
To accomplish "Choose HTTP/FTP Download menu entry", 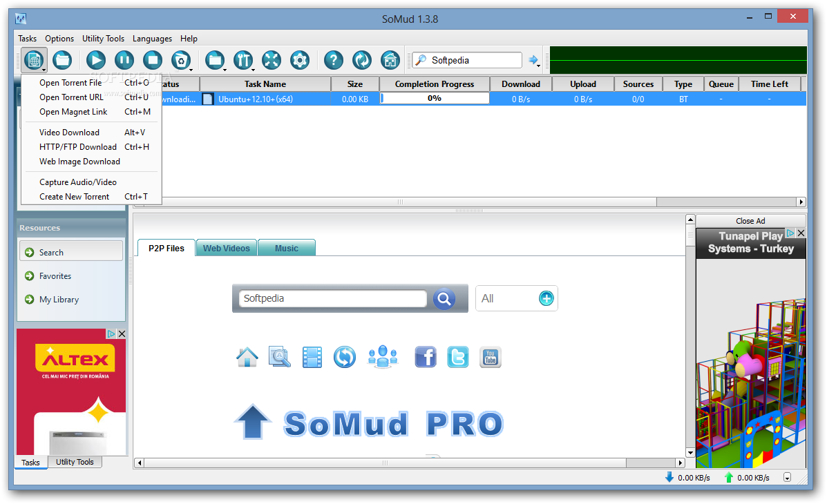I will click(91, 147).
